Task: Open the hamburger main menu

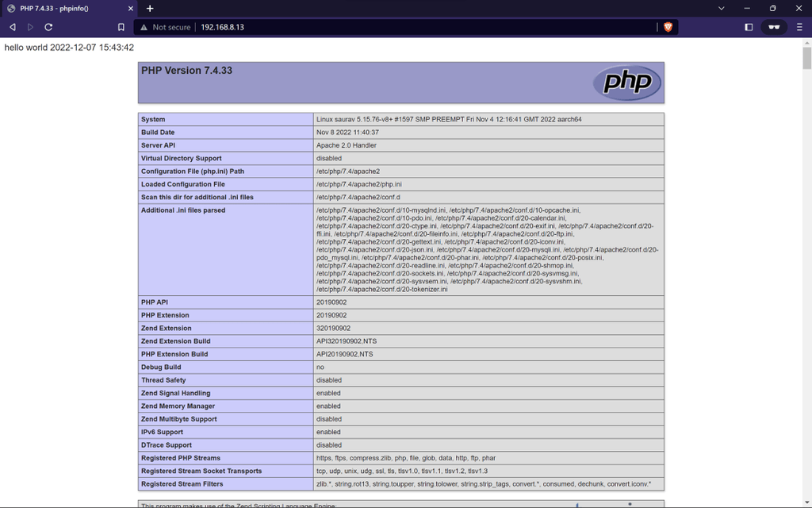Action: coord(799,27)
